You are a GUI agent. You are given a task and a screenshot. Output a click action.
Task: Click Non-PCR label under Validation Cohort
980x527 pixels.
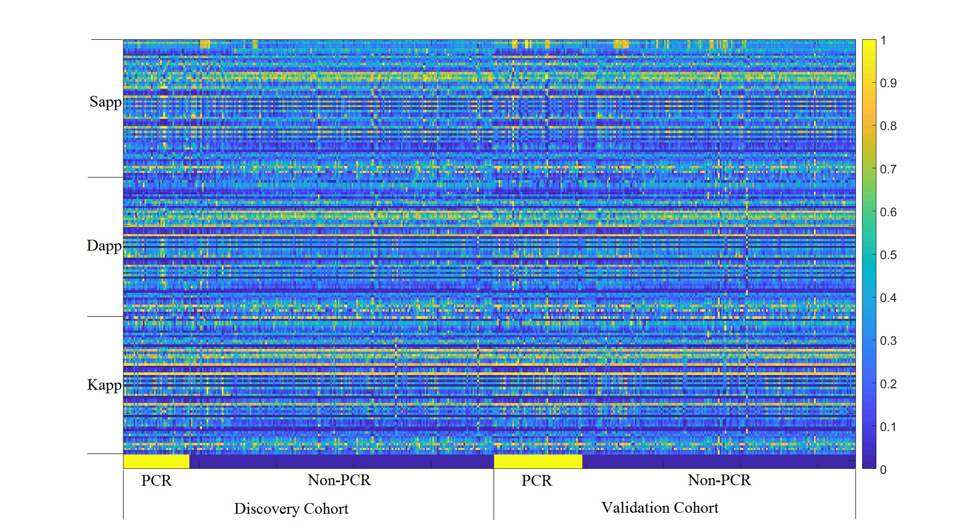click(x=719, y=480)
